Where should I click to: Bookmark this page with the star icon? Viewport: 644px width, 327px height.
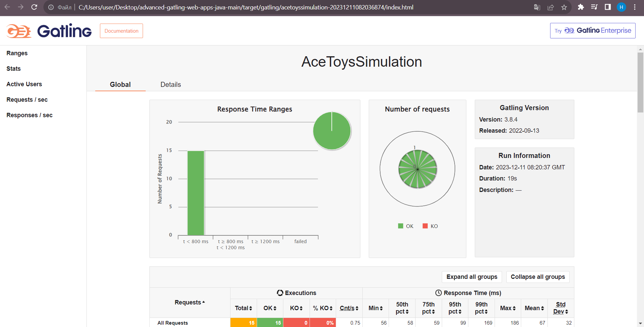coord(564,7)
